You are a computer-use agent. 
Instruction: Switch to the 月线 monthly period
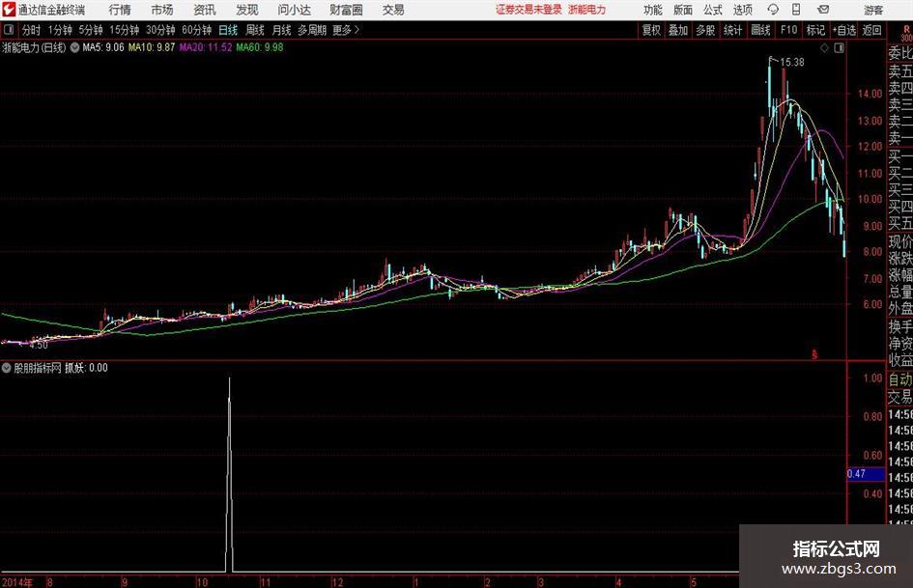point(281,30)
